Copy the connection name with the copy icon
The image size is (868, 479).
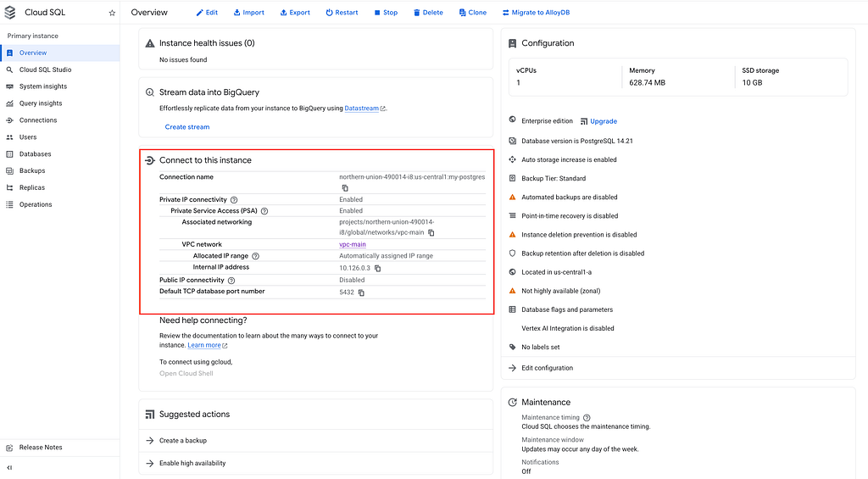point(345,188)
